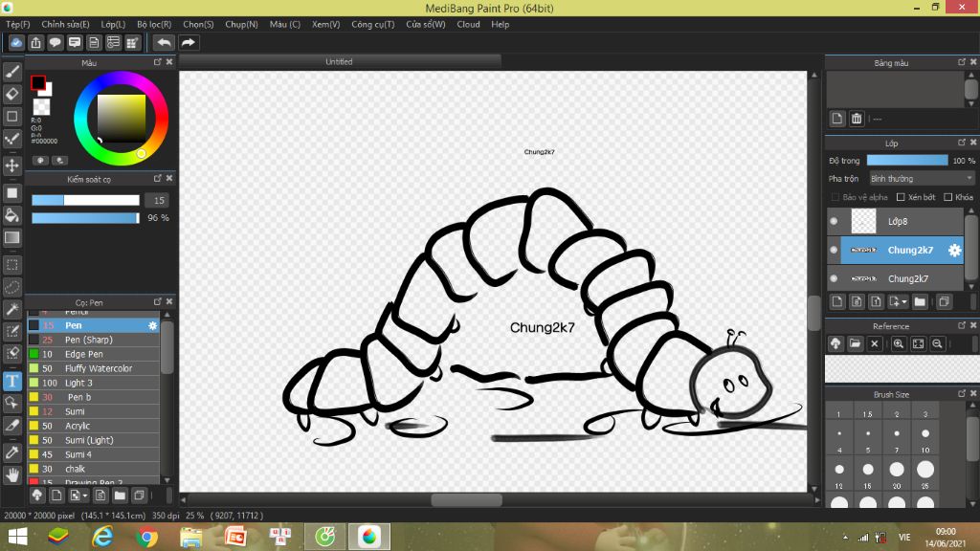This screenshot has width=980, height=551.
Task: Select the Pen (Sharp) brush
Action: point(94,340)
